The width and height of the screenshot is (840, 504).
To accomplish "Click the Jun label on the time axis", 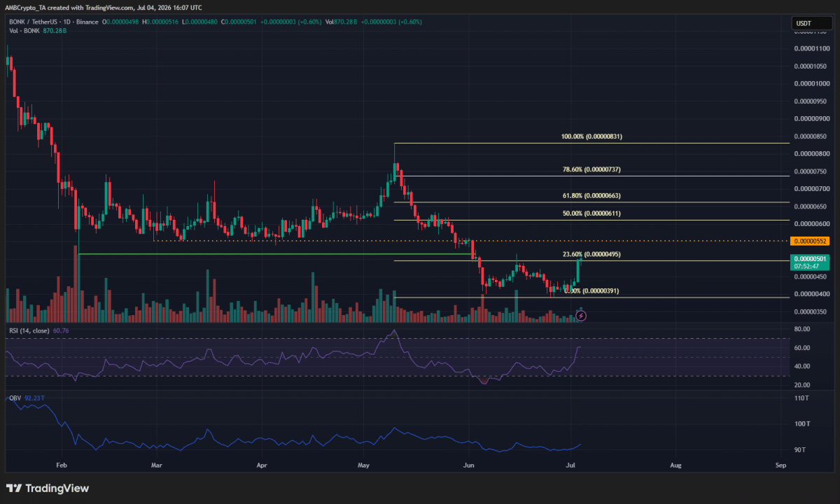I will click(468, 464).
